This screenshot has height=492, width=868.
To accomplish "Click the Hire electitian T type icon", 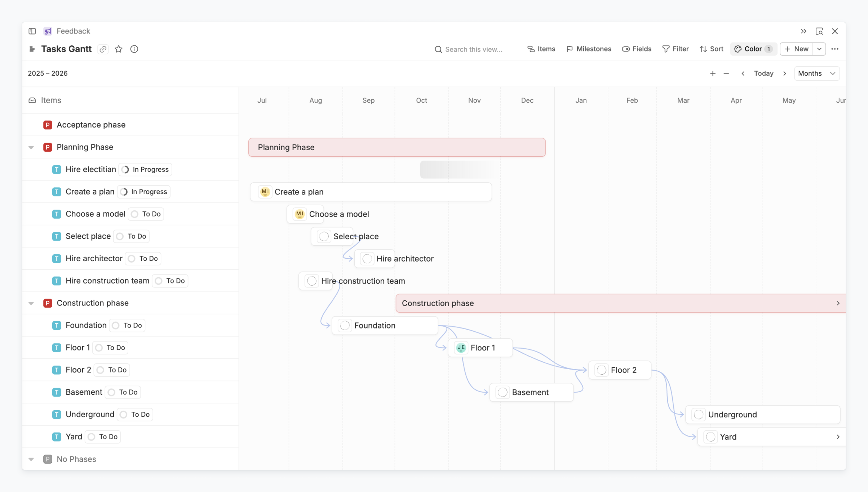I will point(57,169).
